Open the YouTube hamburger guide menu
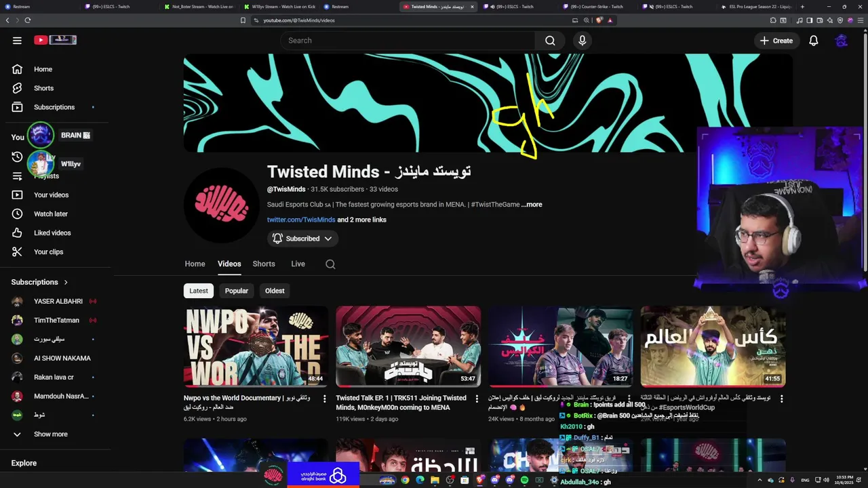 [x=17, y=41]
